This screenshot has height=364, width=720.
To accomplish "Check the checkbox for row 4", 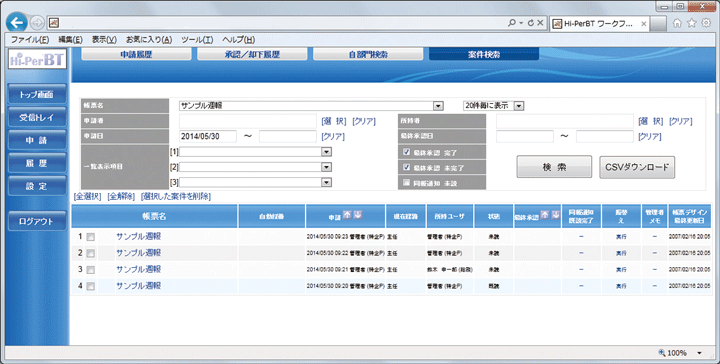I will tap(90, 286).
